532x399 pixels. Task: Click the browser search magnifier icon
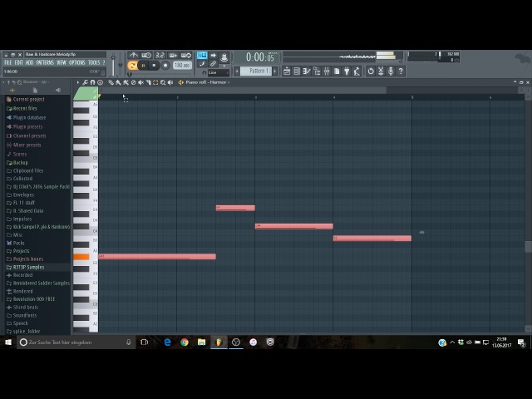coord(19,82)
